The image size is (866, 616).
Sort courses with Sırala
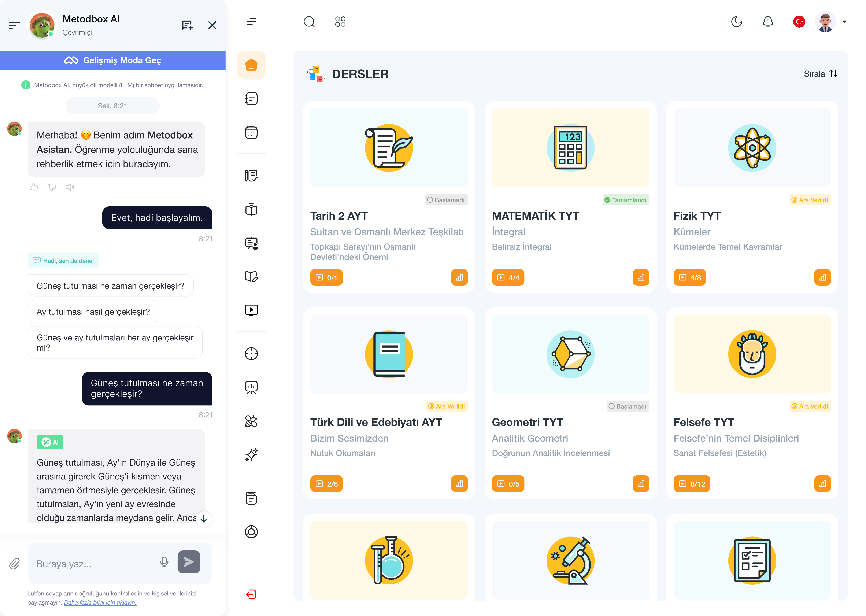tap(821, 74)
